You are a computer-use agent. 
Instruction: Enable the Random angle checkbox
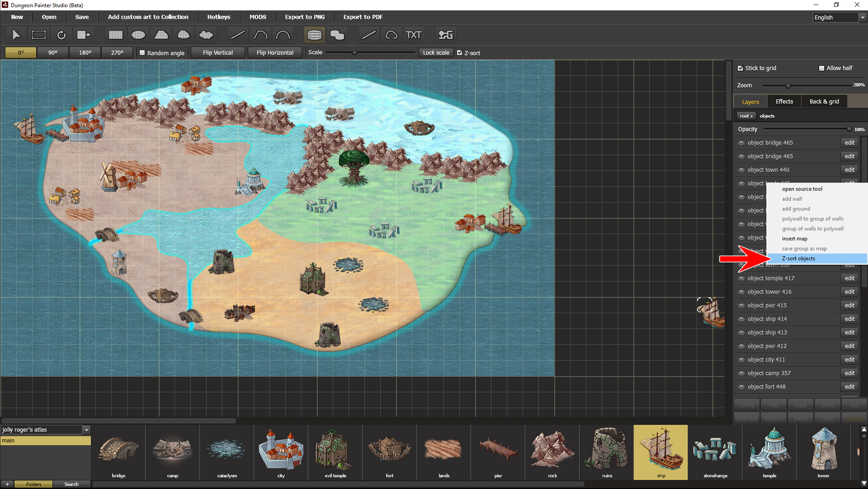tap(142, 53)
